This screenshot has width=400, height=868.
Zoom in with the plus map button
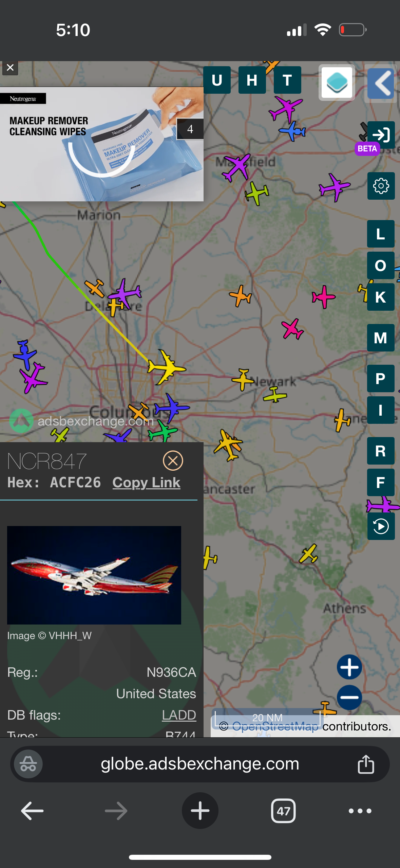tap(349, 667)
